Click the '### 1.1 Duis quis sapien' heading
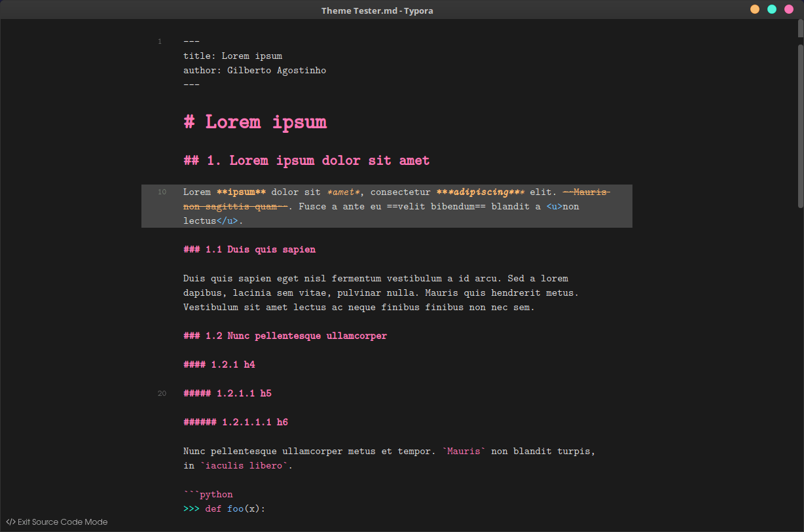Image resolution: width=804 pixels, height=532 pixels. [249, 249]
